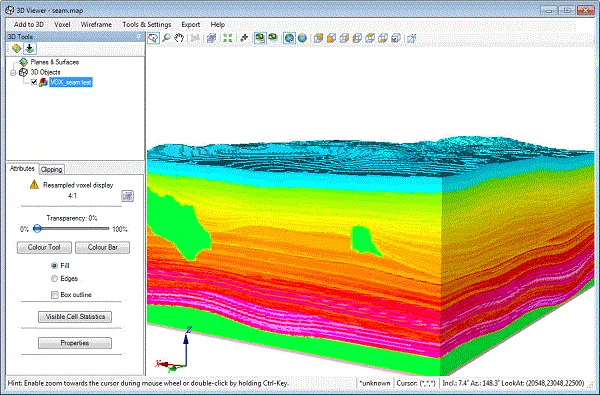Collapse the 3D Objects tree node
Viewport: 600px width, 395px height.
(13, 72)
